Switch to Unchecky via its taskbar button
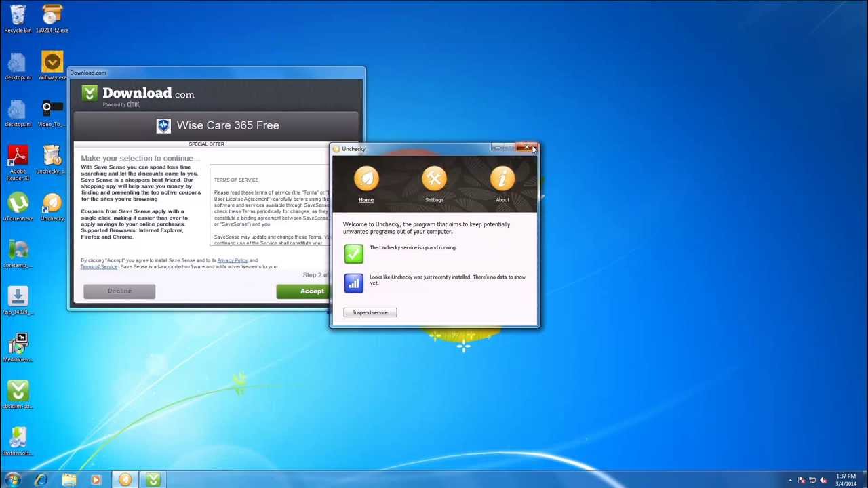 click(x=125, y=480)
